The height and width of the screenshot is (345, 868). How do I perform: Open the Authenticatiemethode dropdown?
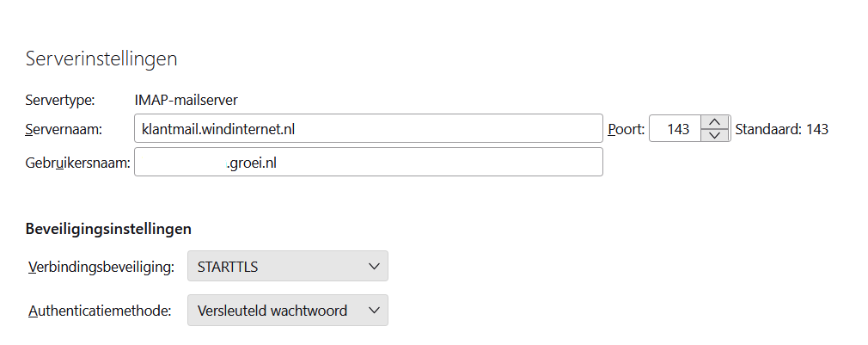pos(287,311)
